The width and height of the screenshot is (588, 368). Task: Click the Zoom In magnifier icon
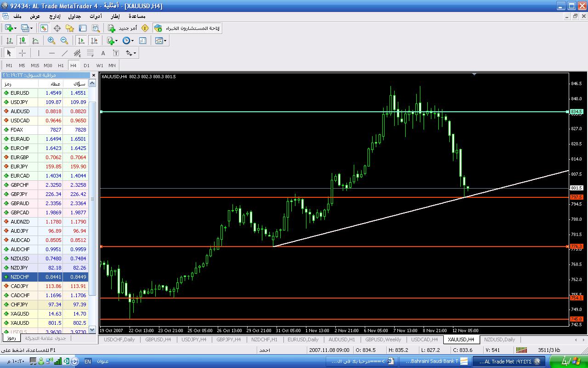coord(51,40)
